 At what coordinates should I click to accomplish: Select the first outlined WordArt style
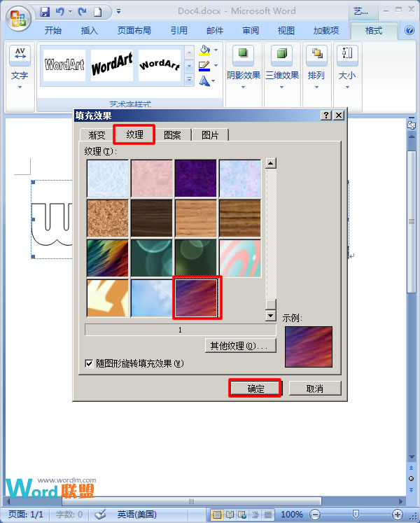(64, 65)
